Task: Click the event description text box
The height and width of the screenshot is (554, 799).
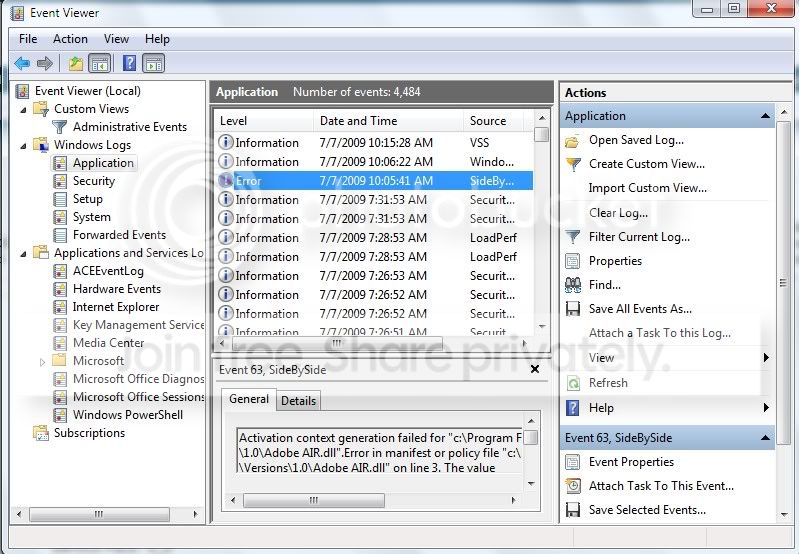Action: [x=380, y=453]
